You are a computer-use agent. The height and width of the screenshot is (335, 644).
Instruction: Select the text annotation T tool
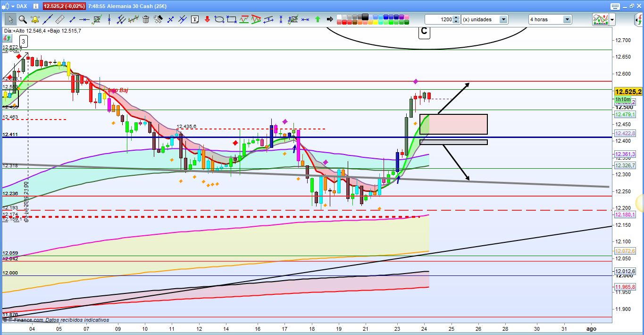click(x=195, y=19)
